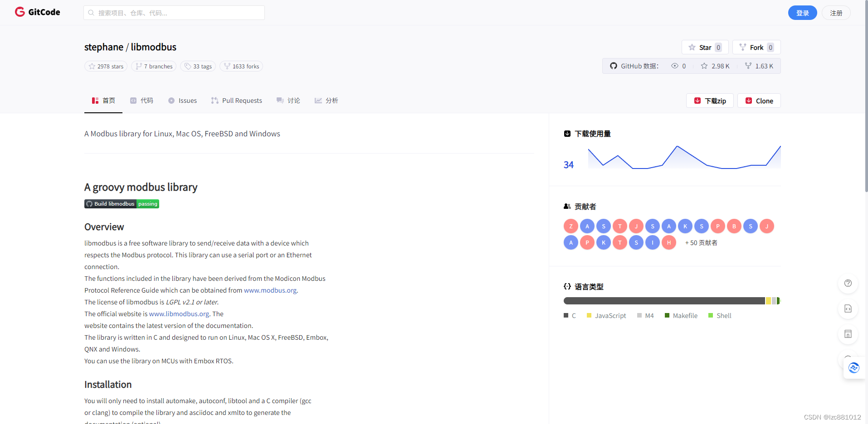This screenshot has height=424, width=868.
Task: Click the H contributor avatar
Action: click(x=669, y=242)
